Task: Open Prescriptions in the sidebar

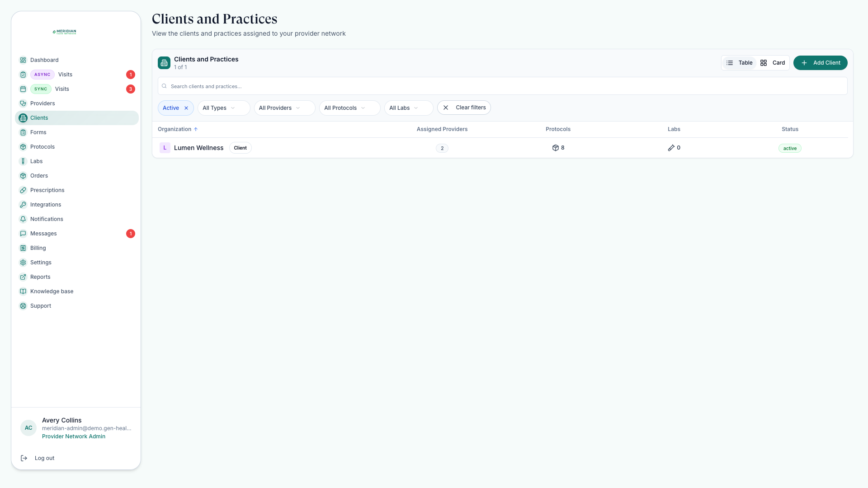Action: [x=77, y=190]
